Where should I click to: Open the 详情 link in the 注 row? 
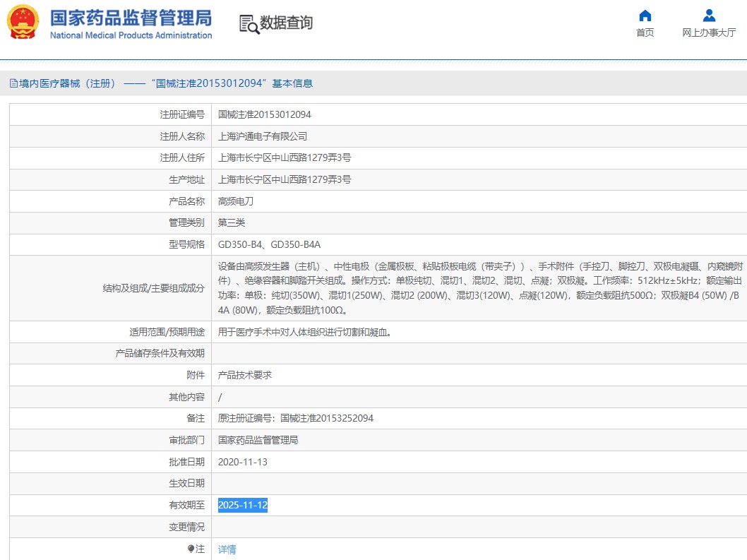(227, 549)
